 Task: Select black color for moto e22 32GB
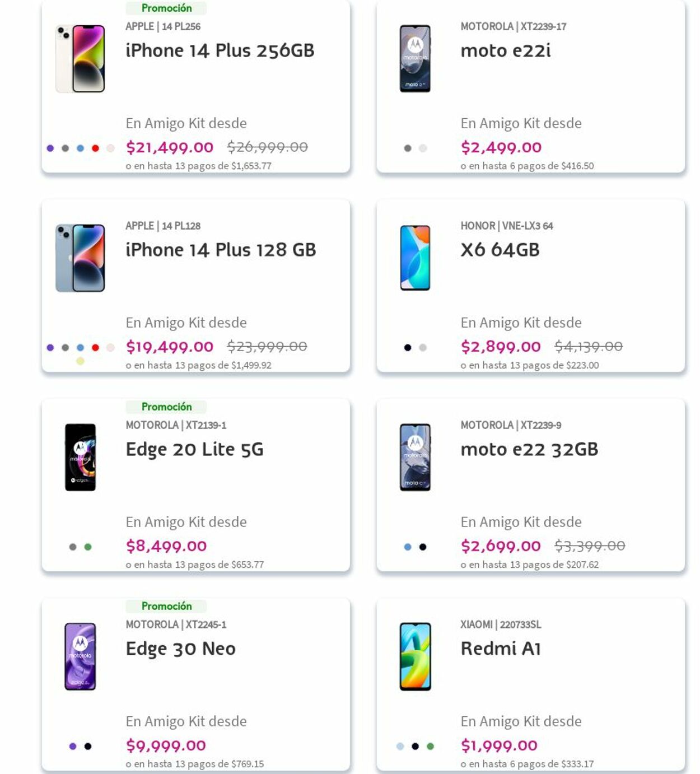click(x=423, y=547)
